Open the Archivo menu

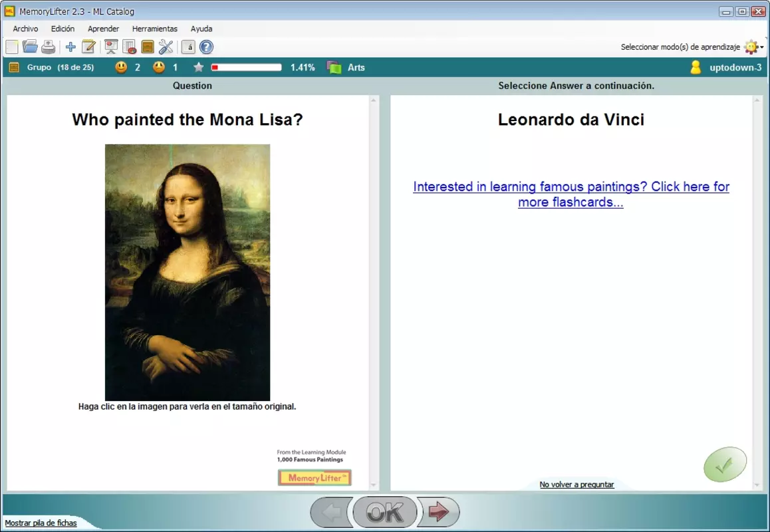[25, 29]
